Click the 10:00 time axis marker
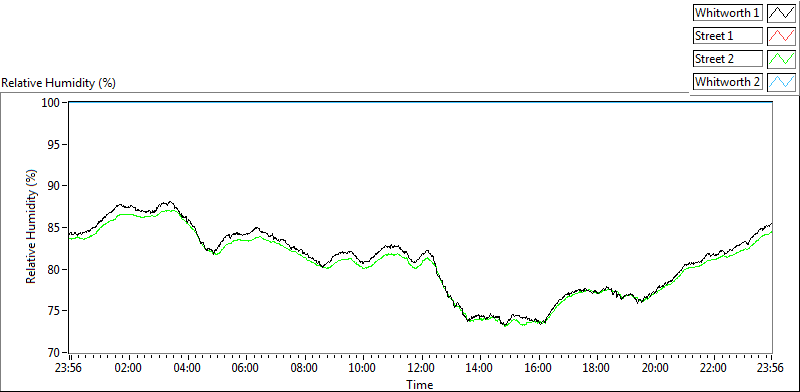 (363, 368)
